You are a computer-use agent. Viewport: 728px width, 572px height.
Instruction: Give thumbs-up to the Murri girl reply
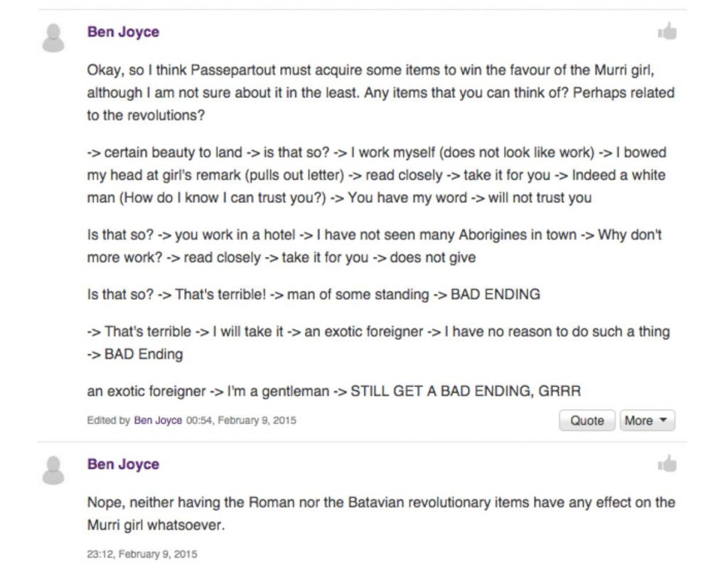pos(667,465)
